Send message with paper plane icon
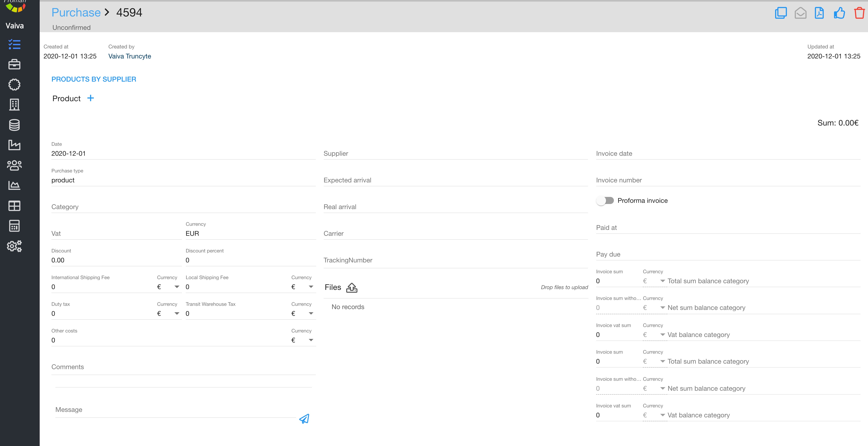 [x=304, y=418]
